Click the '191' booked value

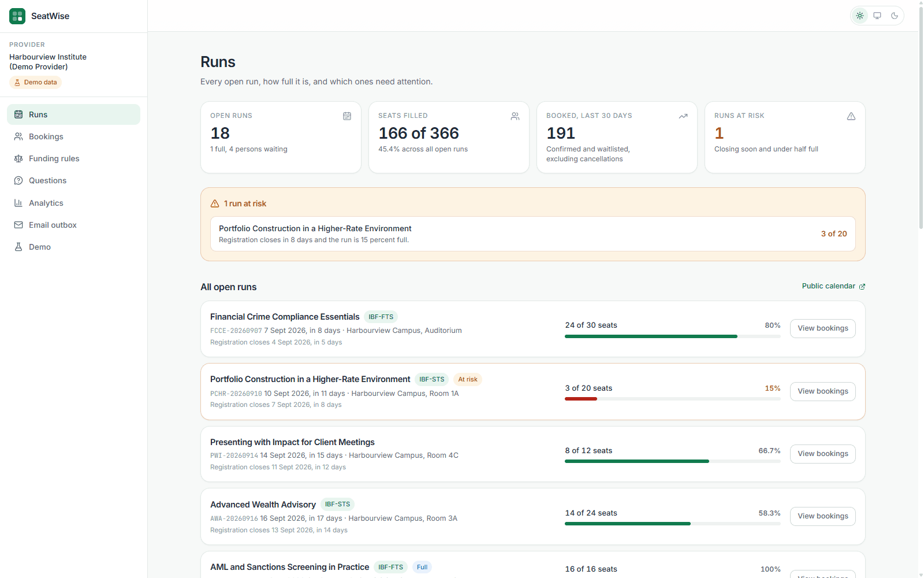tap(561, 134)
